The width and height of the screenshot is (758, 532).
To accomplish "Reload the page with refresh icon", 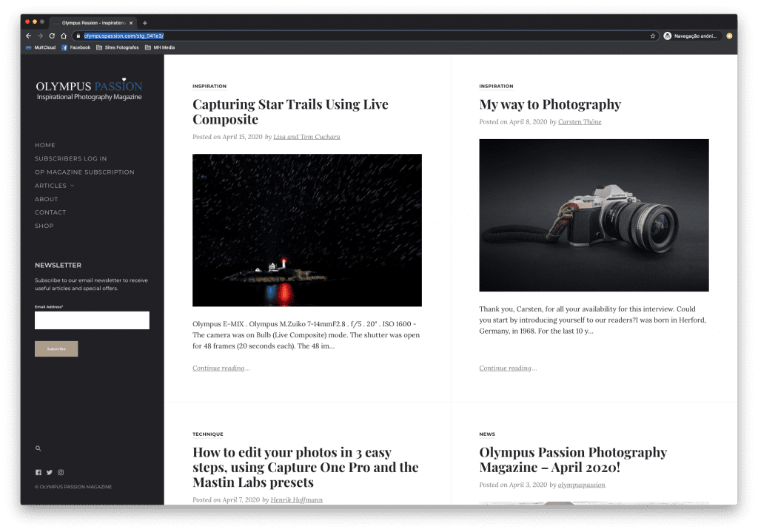I will 52,36.
